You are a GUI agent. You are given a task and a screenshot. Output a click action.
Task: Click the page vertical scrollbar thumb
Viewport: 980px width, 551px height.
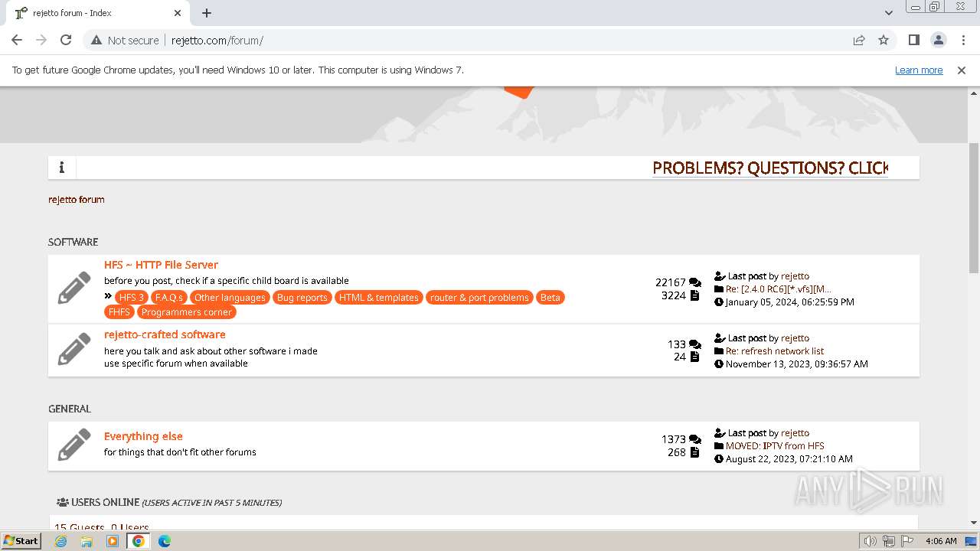point(973,207)
